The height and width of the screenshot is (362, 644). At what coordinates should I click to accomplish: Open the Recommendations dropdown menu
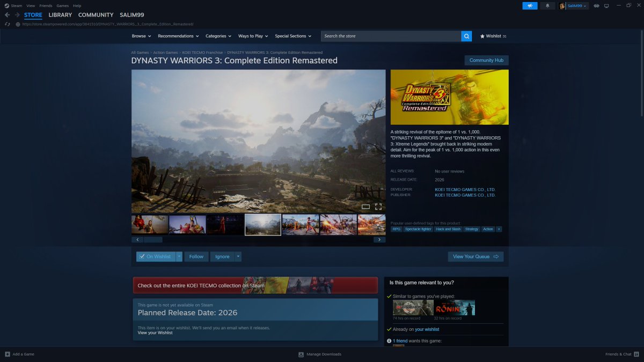coord(178,36)
